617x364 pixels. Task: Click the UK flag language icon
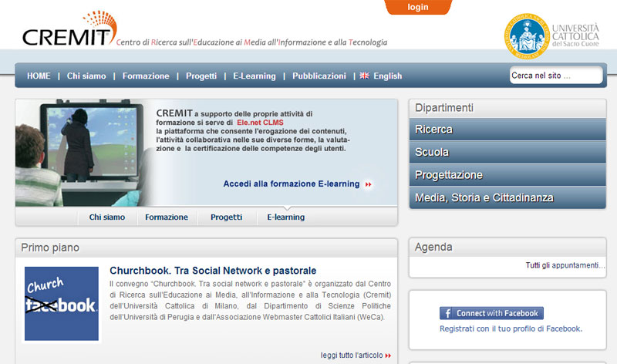click(x=364, y=76)
